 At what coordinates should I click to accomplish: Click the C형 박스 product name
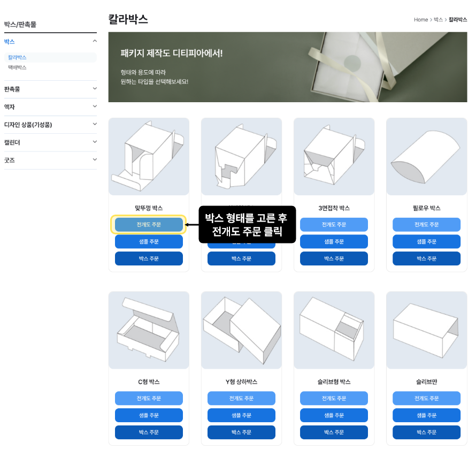pyautogui.click(x=149, y=382)
